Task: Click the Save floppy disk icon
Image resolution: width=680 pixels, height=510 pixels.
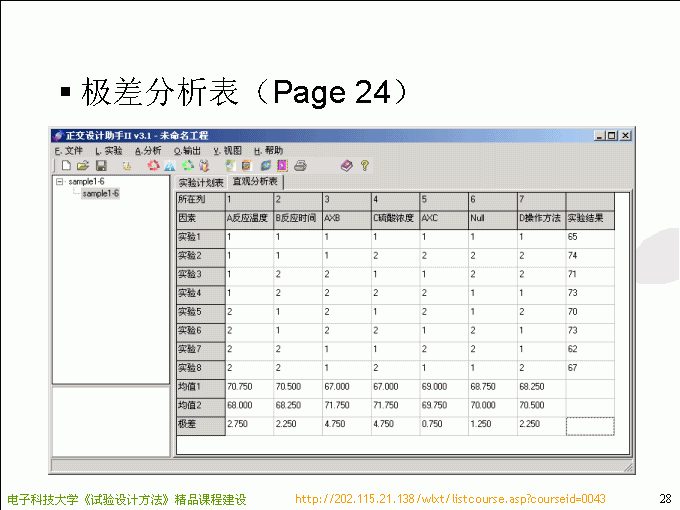Action: point(100,165)
